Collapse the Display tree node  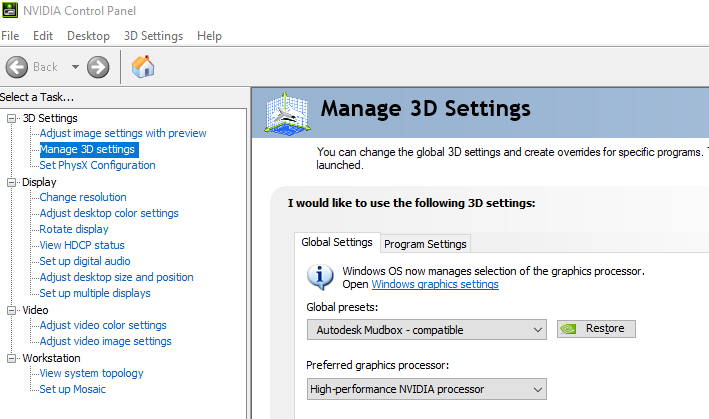point(12,182)
